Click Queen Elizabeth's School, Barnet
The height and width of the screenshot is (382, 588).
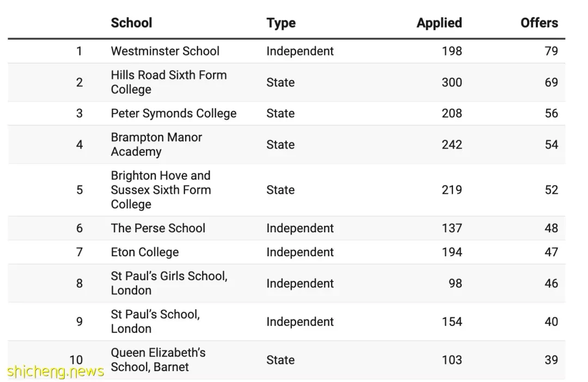click(x=158, y=360)
